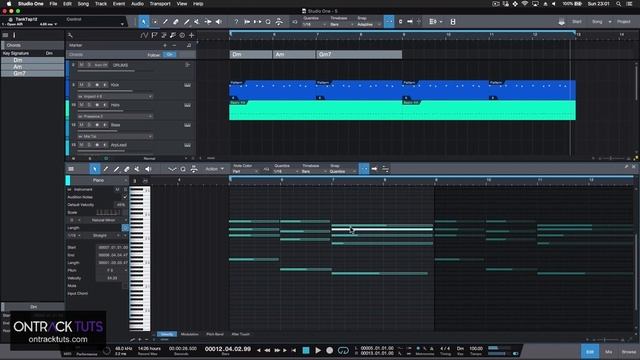This screenshot has height=360, width=640.
Task: Select the Listen speaker tool in the arrange toolbar
Action: click(x=219, y=22)
